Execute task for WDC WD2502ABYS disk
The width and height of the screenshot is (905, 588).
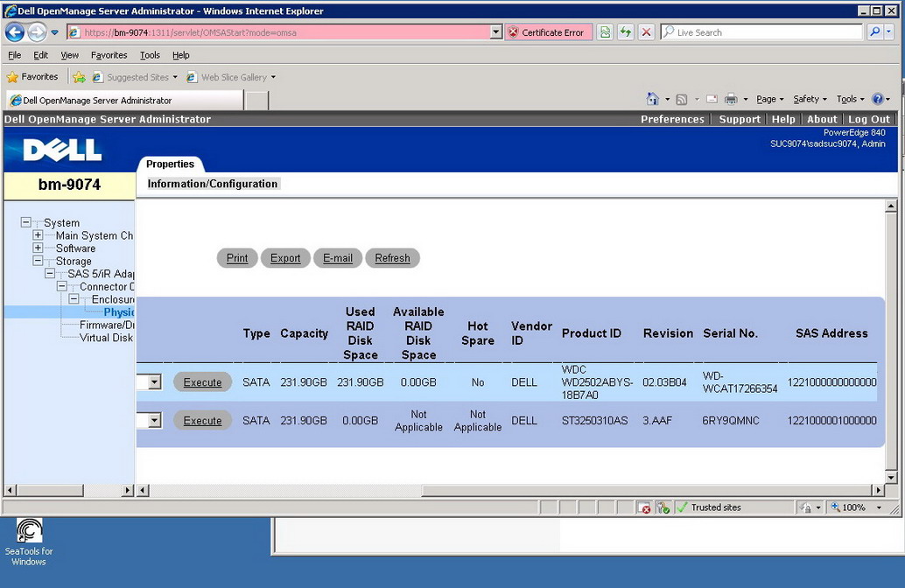202,382
